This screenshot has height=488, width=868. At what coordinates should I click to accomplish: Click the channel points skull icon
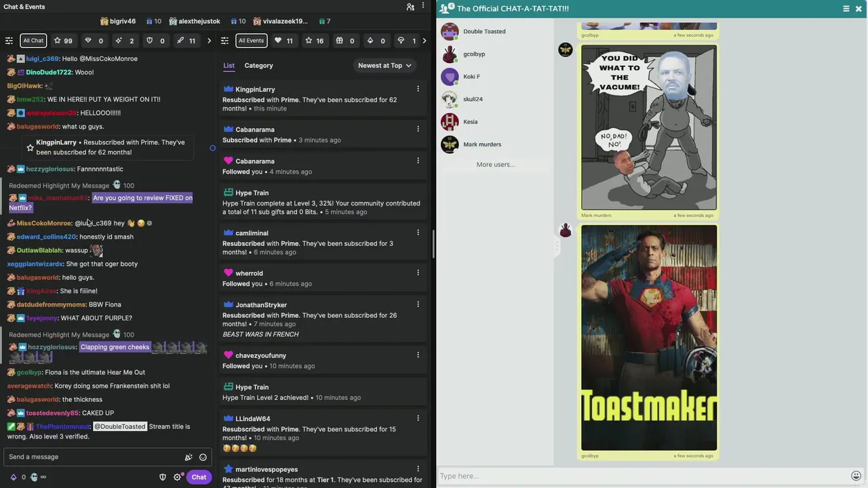(34, 477)
